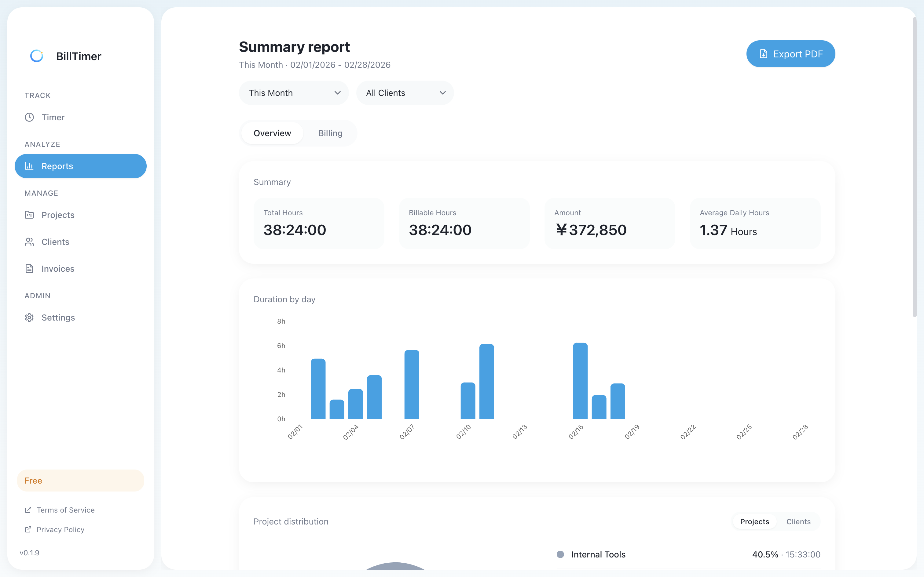924x577 pixels.
Task: Expand the All Clients filter dropdown
Action: (405, 93)
